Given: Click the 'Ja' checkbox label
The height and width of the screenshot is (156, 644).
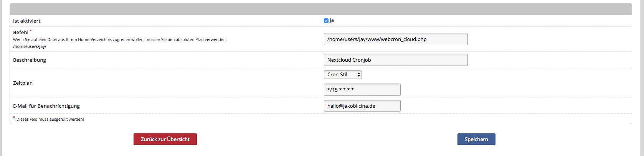Looking at the screenshot, I should point(332,20).
